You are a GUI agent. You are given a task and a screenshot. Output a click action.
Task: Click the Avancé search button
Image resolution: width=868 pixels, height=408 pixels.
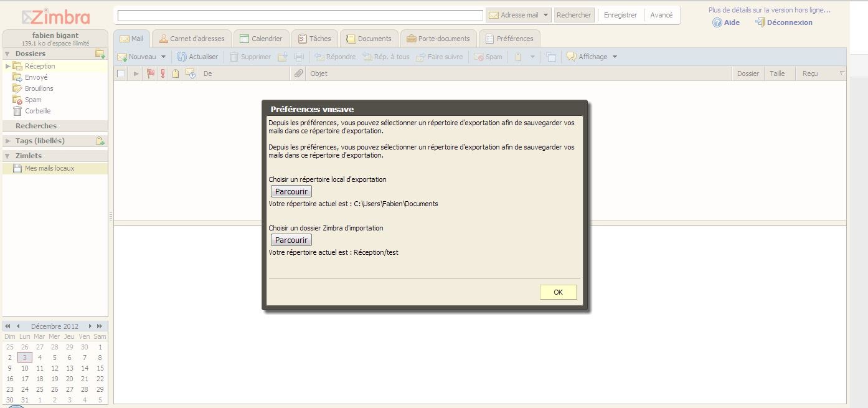[661, 15]
